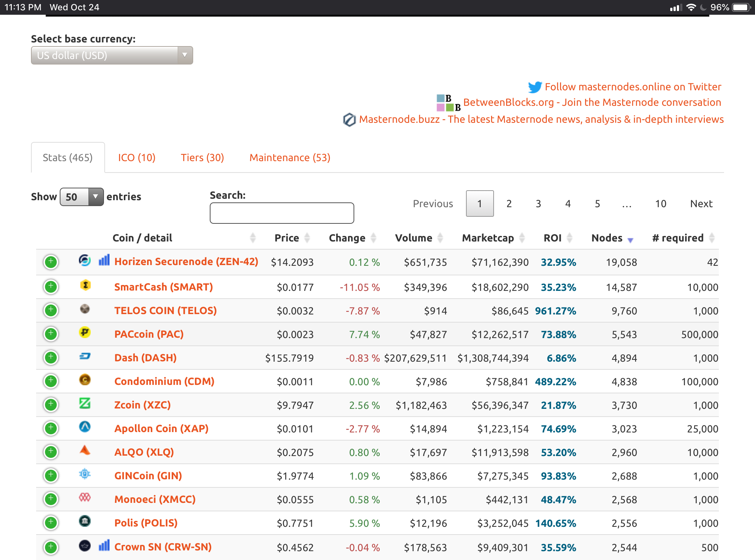Open Dash (DASH) coin page
Image resolution: width=755 pixels, height=560 pixels.
coord(145,358)
